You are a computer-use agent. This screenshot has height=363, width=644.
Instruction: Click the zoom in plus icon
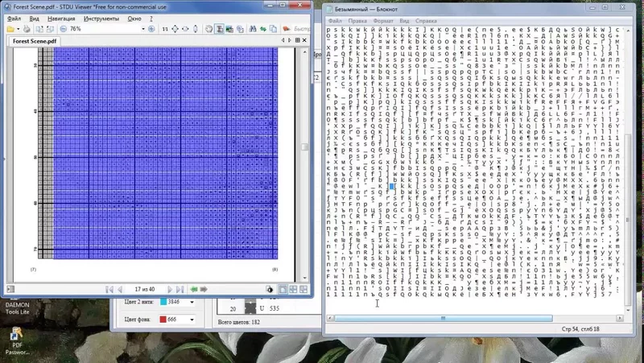coord(151,29)
